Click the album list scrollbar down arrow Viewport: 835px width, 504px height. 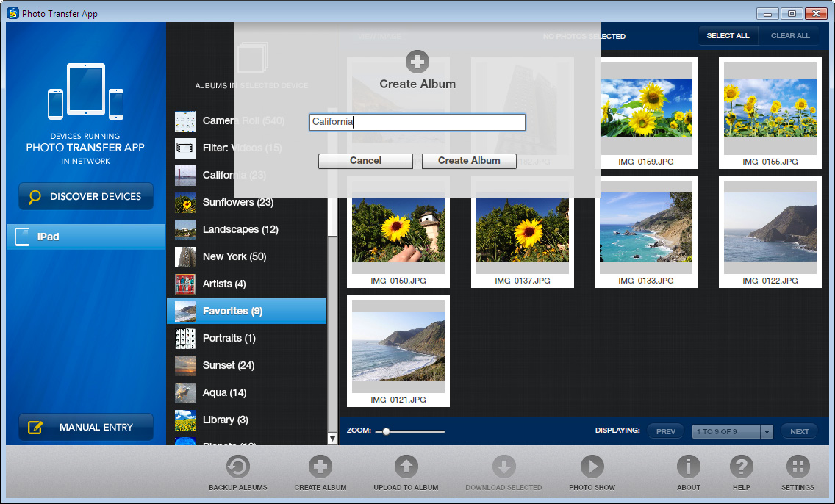(x=332, y=439)
